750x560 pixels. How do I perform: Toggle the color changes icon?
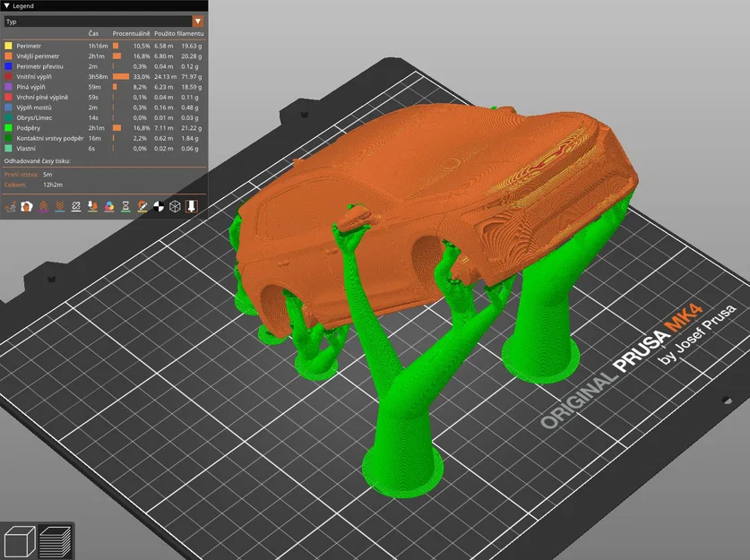pyautogui.click(x=109, y=206)
